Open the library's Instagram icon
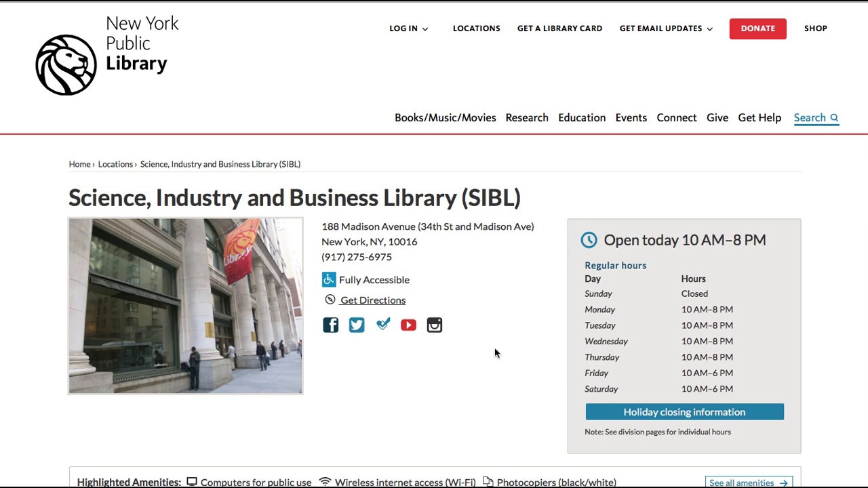 [435, 325]
